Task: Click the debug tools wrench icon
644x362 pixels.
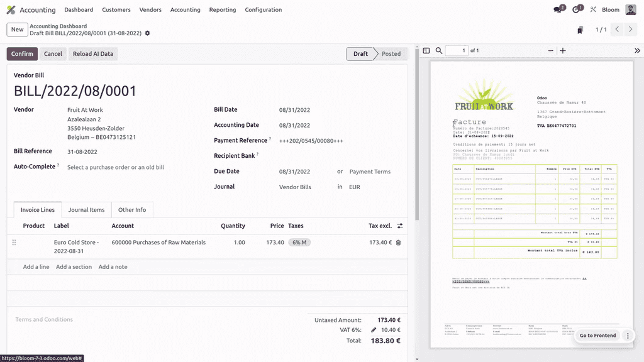Action: pyautogui.click(x=593, y=10)
